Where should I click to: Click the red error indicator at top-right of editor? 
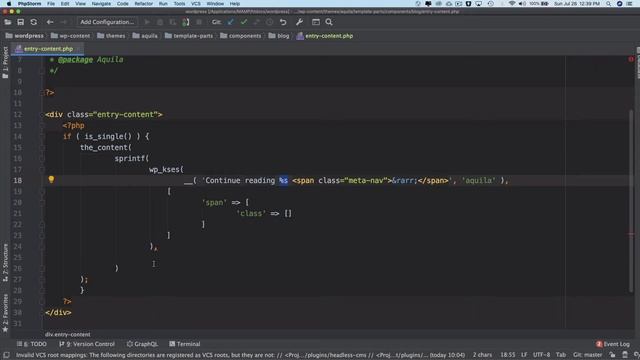[631, 60]
